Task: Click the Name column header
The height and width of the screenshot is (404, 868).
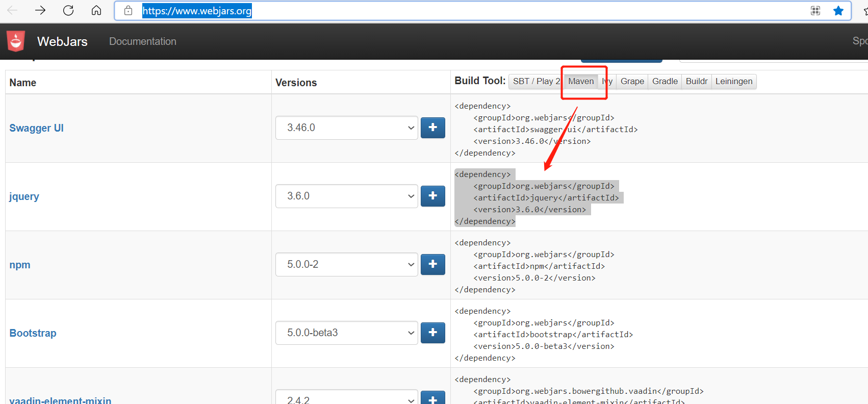Action: 23,83
